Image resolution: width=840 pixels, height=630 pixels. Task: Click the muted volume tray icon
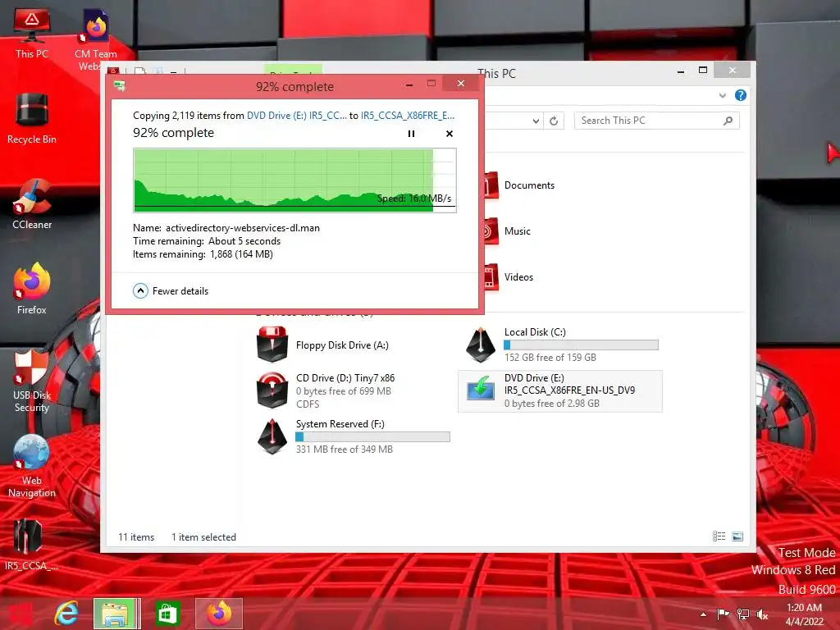762,614
